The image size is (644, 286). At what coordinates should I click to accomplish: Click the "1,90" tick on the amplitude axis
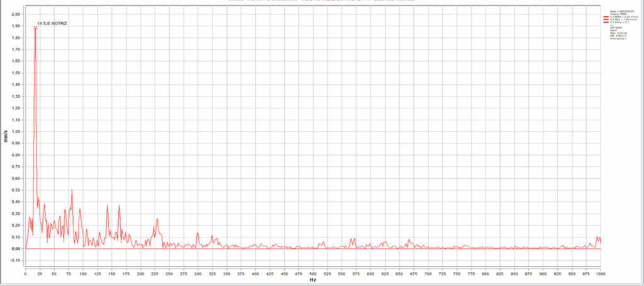click(16, 26)
